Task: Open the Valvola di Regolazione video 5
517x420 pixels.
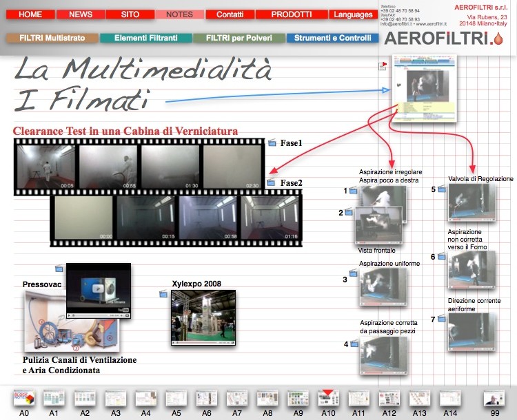Action: [472, 202]
